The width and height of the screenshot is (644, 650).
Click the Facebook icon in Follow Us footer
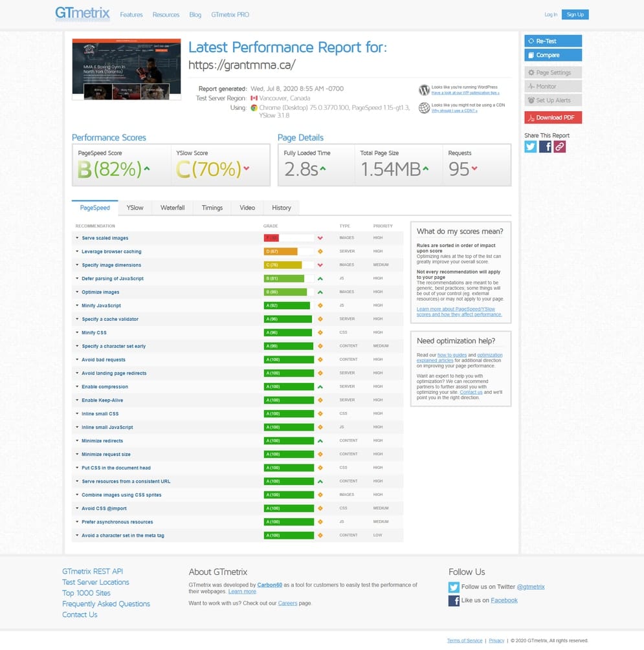coord(454,601)
